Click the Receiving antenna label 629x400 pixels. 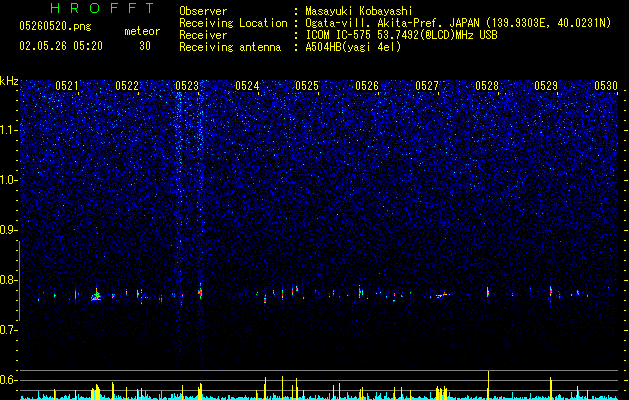point(230,47)
